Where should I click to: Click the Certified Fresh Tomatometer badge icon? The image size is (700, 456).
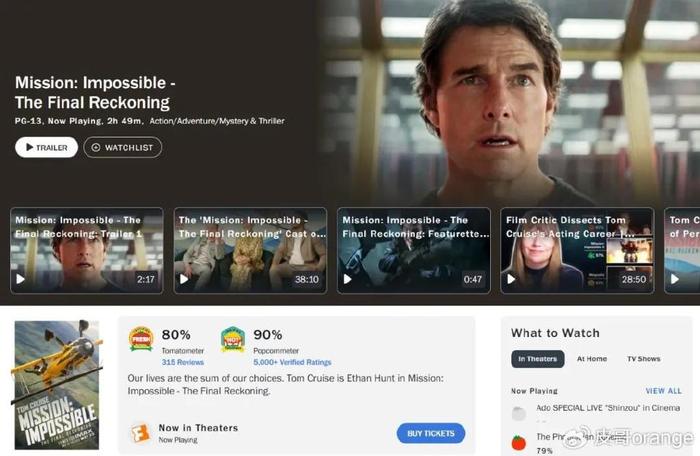tap(141, 339)
